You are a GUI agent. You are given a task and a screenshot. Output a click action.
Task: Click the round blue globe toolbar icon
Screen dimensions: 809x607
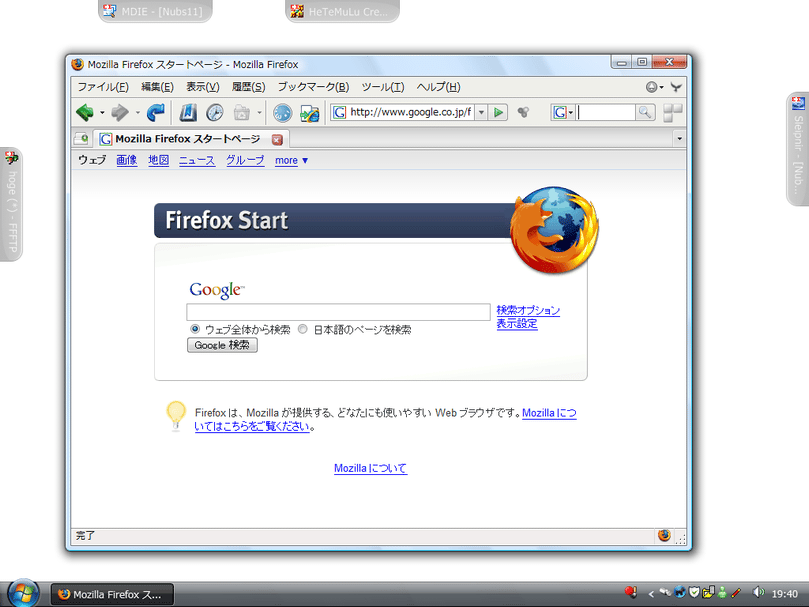[282, 113]
